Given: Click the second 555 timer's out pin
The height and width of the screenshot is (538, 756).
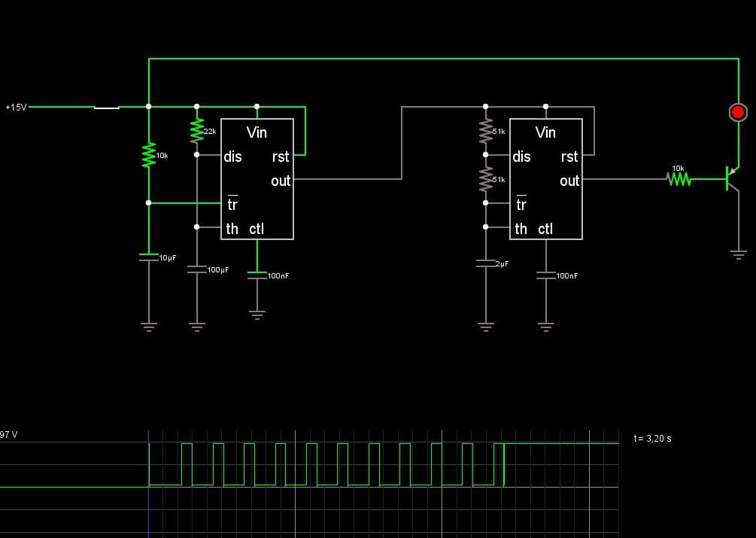Looking at the screenshot, I should [x=569, y=181].
